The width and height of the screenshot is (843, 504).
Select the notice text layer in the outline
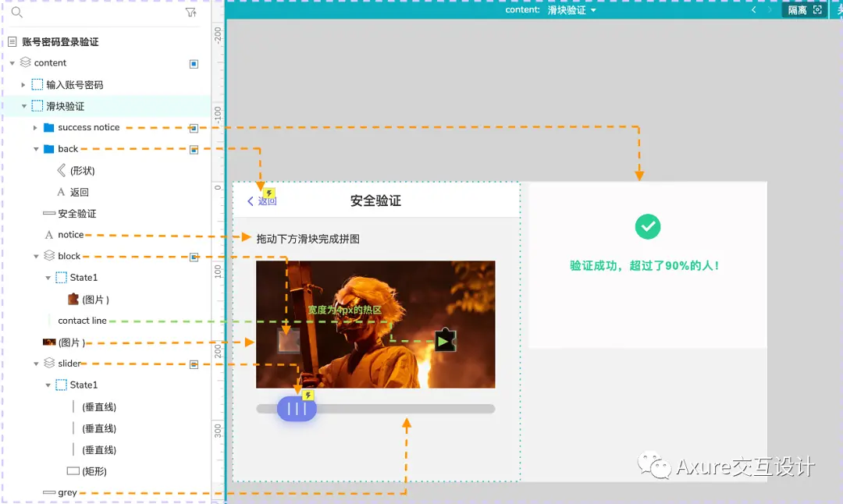tap(74, 234)
